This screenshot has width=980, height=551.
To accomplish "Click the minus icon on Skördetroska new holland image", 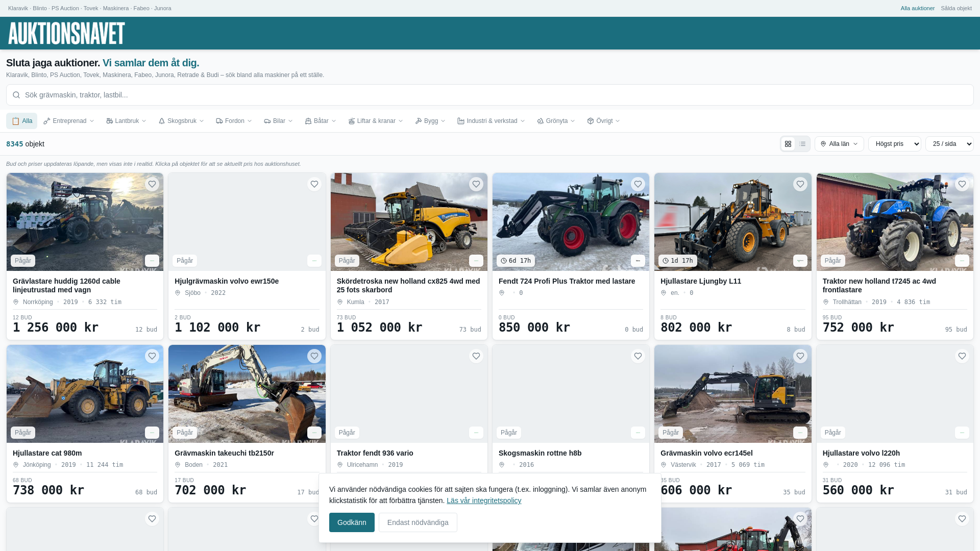I will click(476, 261).
